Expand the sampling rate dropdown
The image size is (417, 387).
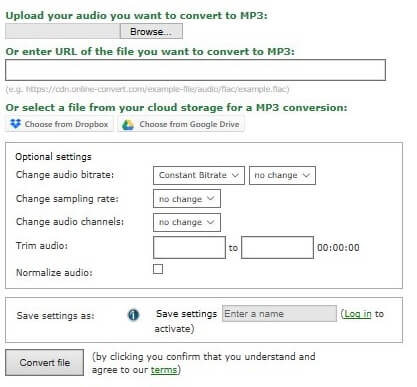[187, 199]
